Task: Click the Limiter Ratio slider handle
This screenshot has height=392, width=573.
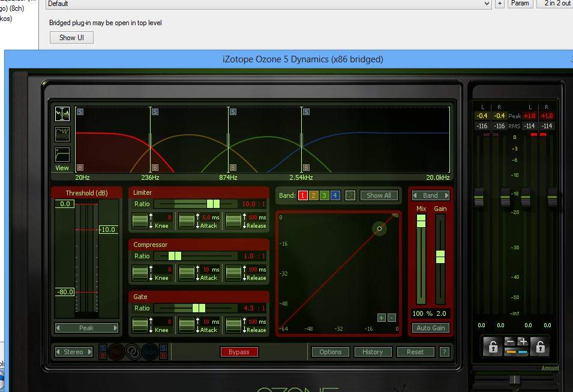Action: tap(213, 204)
